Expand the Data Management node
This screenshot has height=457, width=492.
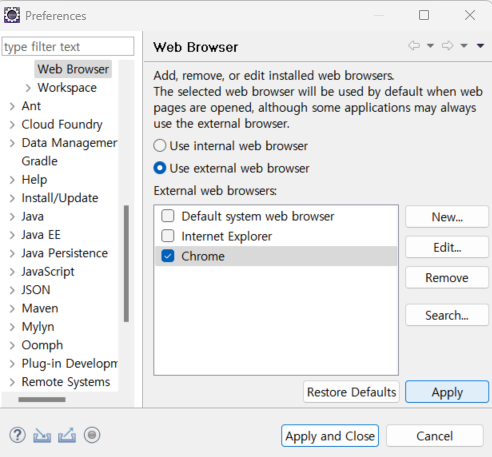[x=12, y=143]
